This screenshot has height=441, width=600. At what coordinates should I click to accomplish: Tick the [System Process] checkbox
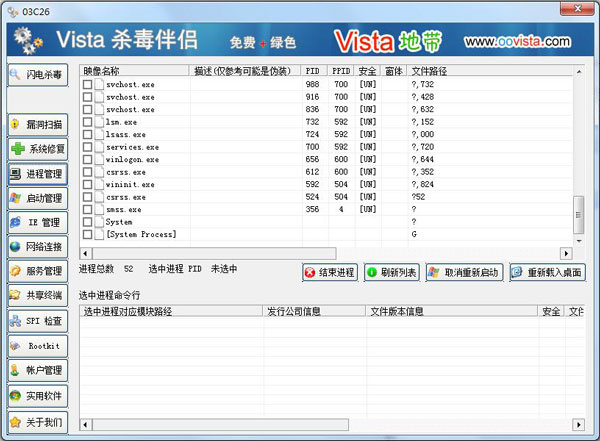pos(87,234)
